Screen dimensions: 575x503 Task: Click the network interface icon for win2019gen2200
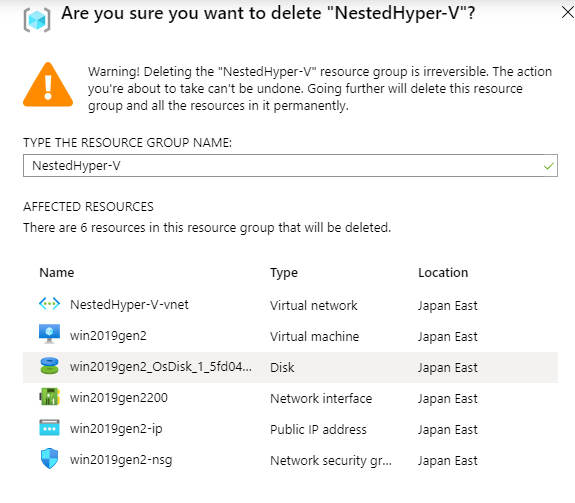[x=49, y=397]
